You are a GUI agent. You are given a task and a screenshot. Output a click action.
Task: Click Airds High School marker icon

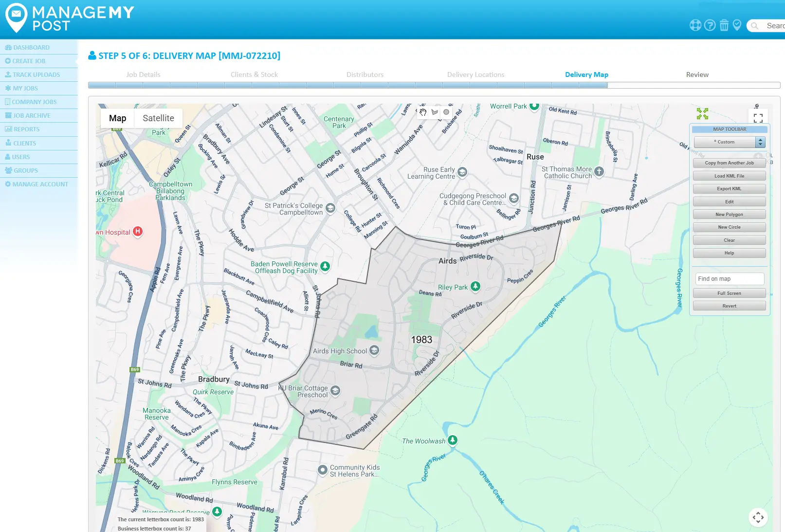[x=374, y=350]
